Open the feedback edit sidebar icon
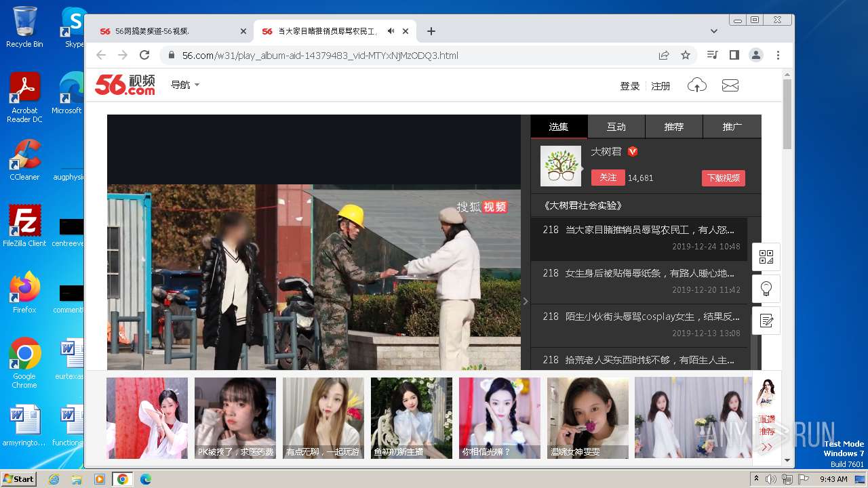This screenshot has height=488, width=868. click(x=766, y=321)
